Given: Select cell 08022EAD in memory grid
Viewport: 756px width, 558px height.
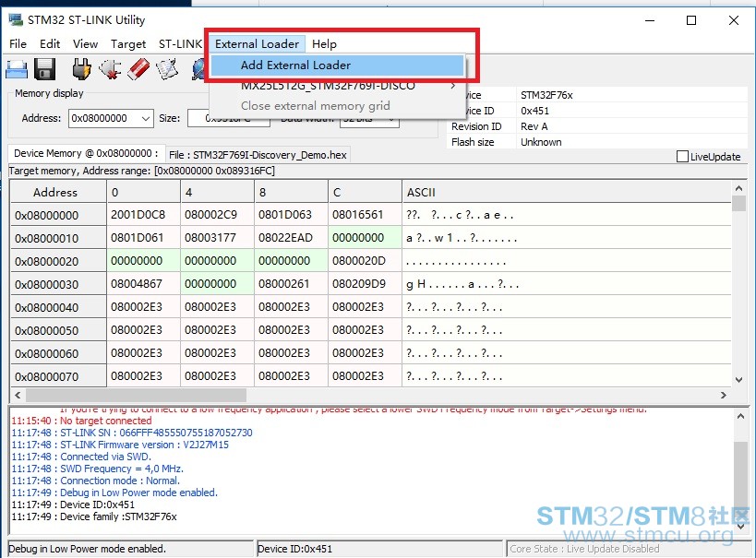Looking at the screenshot, I should pos(291,238).
